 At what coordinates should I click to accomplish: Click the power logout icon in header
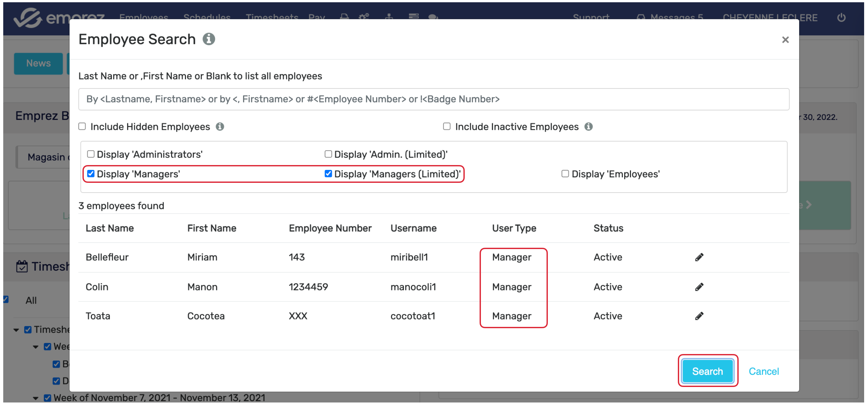pyautogui.click(x=841, y=17)
